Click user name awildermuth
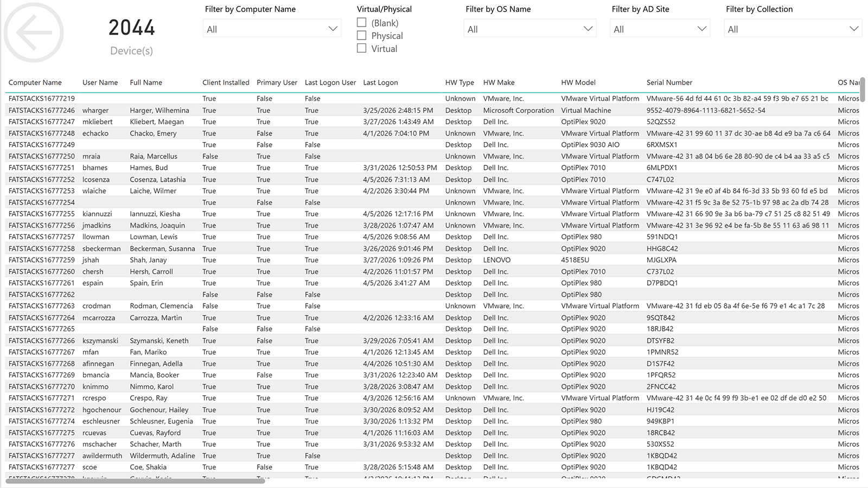Screen dimensions: 868x488 102,456
